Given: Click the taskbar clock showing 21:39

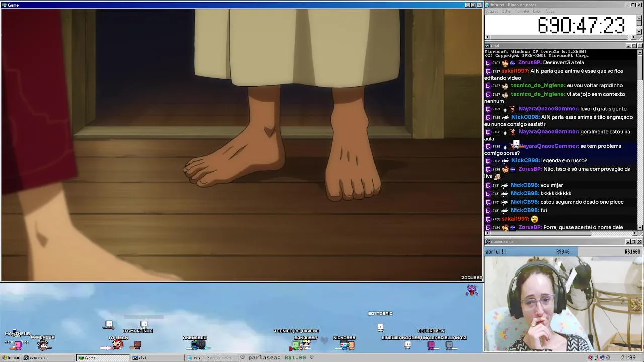Looking at the screenshot, I should click(628, 358).
